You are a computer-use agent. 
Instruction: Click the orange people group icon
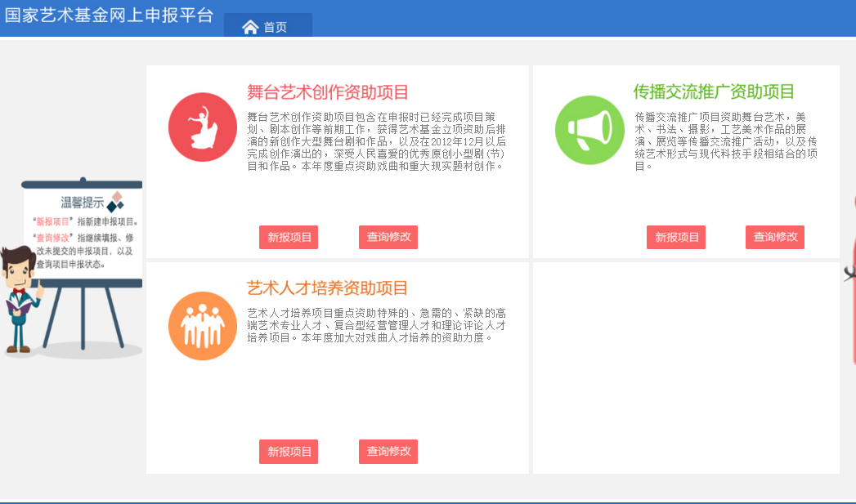tap(202, 326)
